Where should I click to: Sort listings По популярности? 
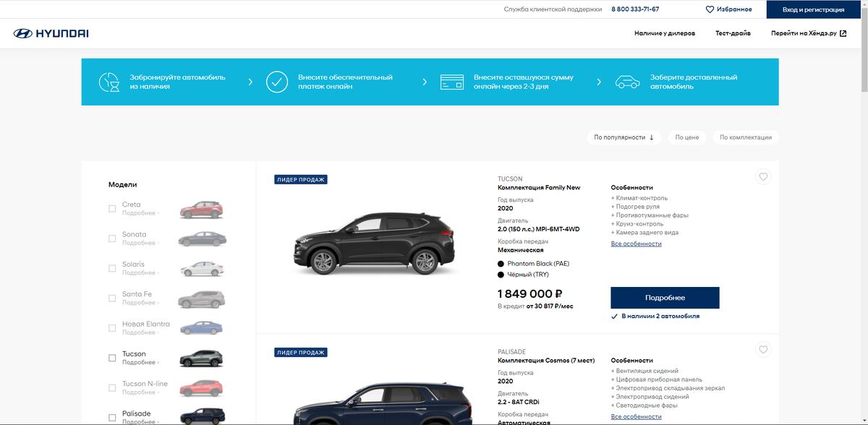[624, 137]
